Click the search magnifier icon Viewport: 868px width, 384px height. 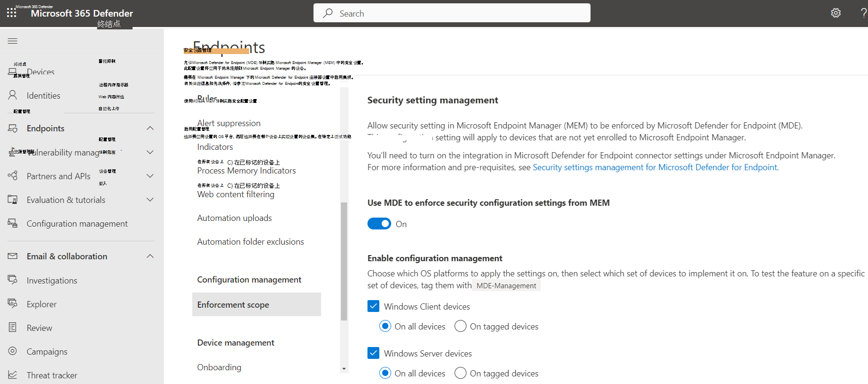click(x=328, y=13)
